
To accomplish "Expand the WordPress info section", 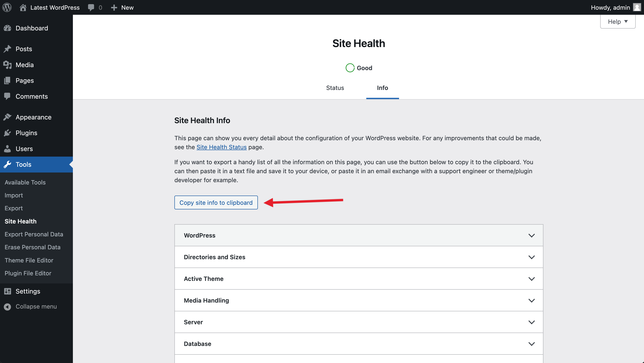I will coord(358,235).
